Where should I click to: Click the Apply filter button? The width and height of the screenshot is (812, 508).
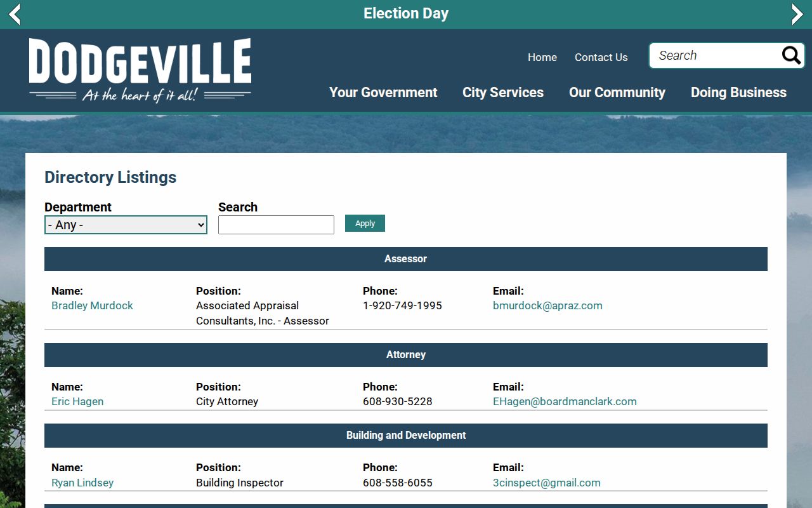(365, 224)
